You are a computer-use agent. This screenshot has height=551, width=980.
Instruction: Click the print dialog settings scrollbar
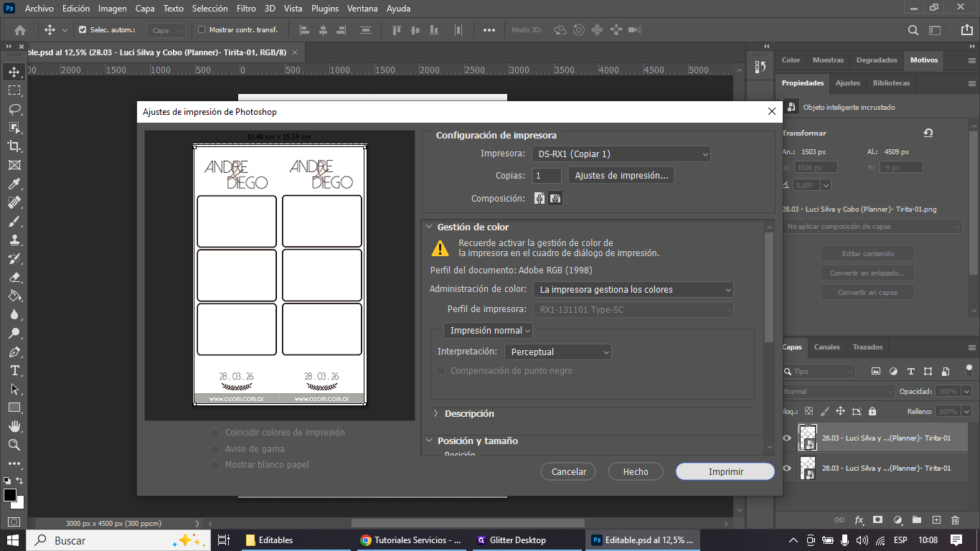[769, 286]
